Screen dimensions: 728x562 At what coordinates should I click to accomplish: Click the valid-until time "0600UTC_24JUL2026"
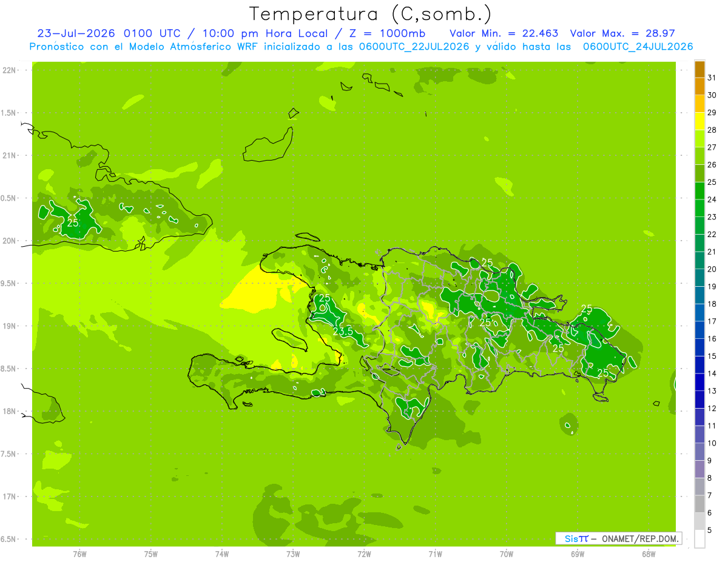[638, 47]
